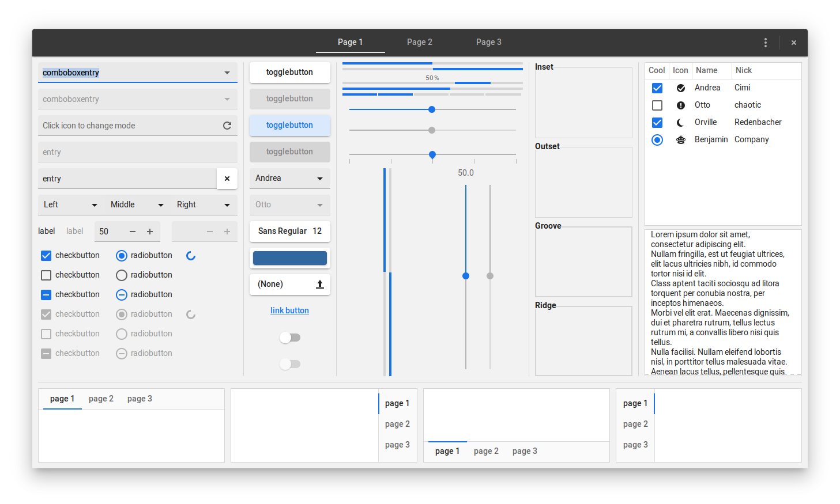Click the minus icon on the 50 spinbox

tap(133, 232)
